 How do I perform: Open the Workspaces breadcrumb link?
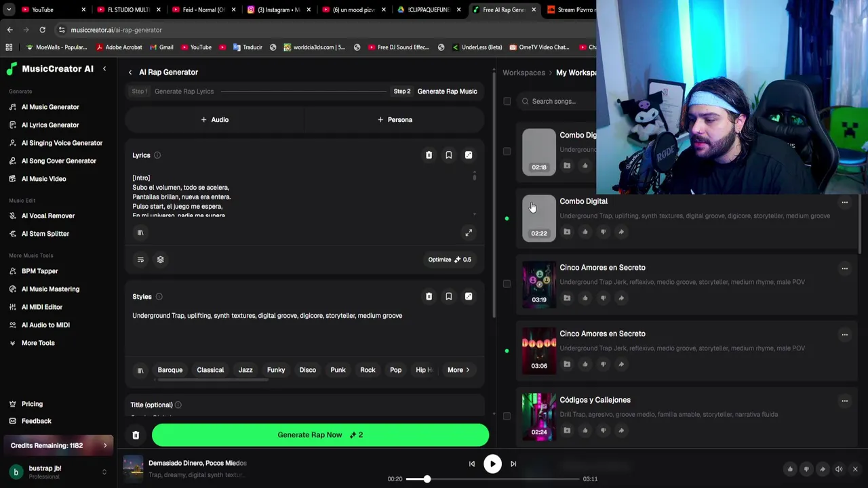[x=524, y=73]
